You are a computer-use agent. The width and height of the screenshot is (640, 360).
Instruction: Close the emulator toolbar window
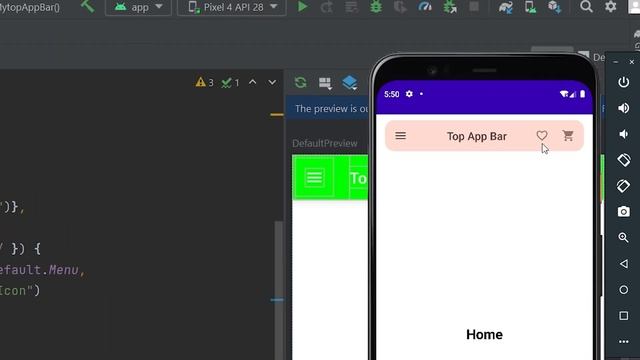(x=631, y=62)
